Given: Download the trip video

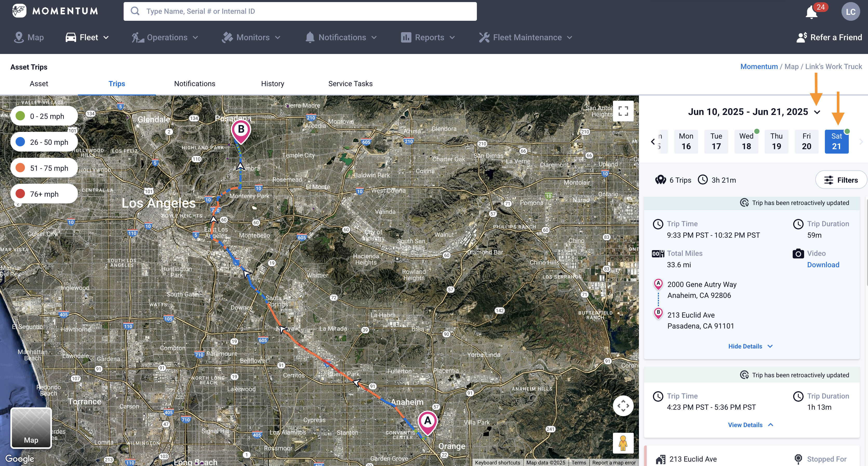Looking at the screenshot, I should (823, 265).
